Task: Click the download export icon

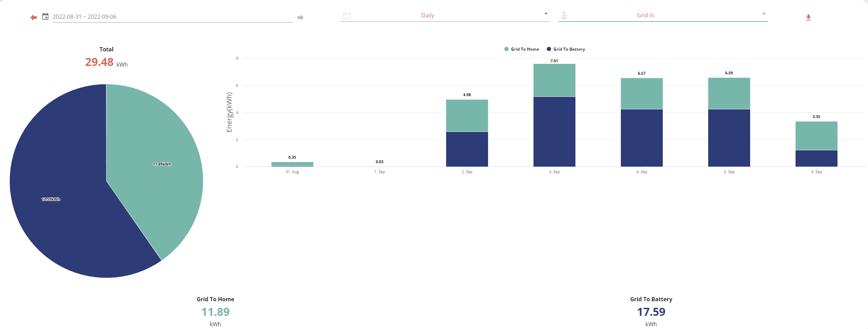Action: click(x=808, y=17)
